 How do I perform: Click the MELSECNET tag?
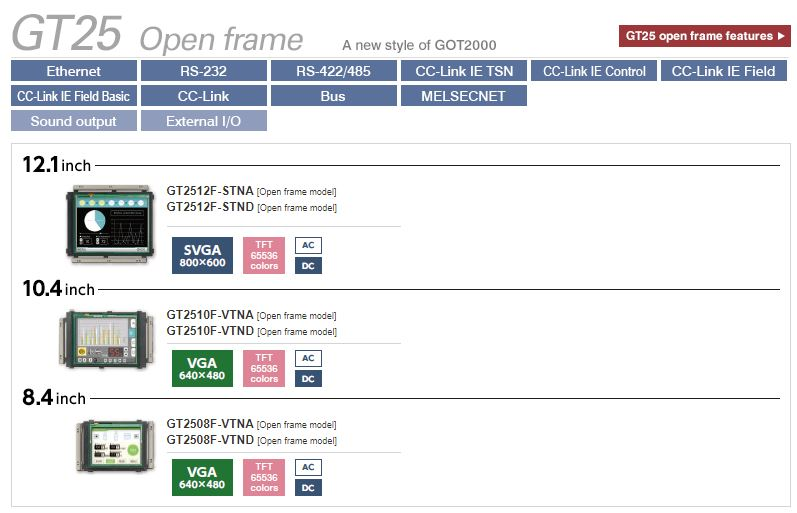tap(463, 96)
